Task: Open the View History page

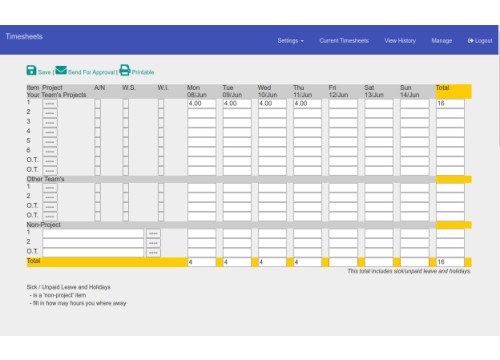Action: 400,41
